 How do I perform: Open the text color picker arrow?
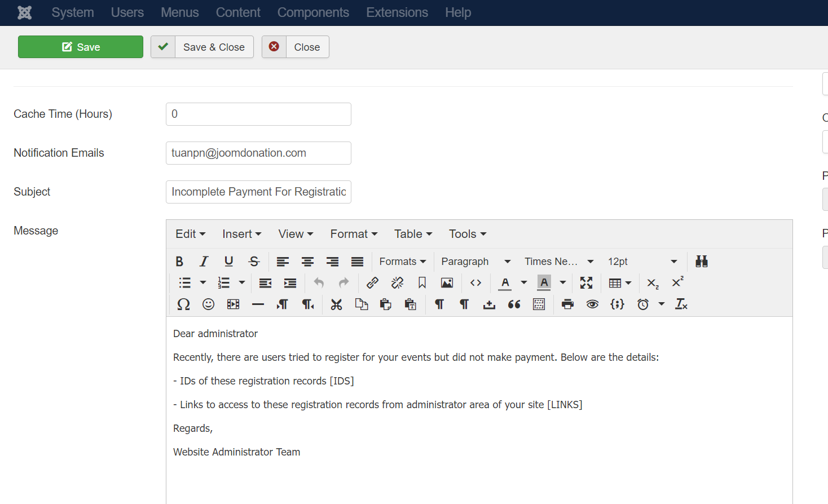tap(524, 283)
